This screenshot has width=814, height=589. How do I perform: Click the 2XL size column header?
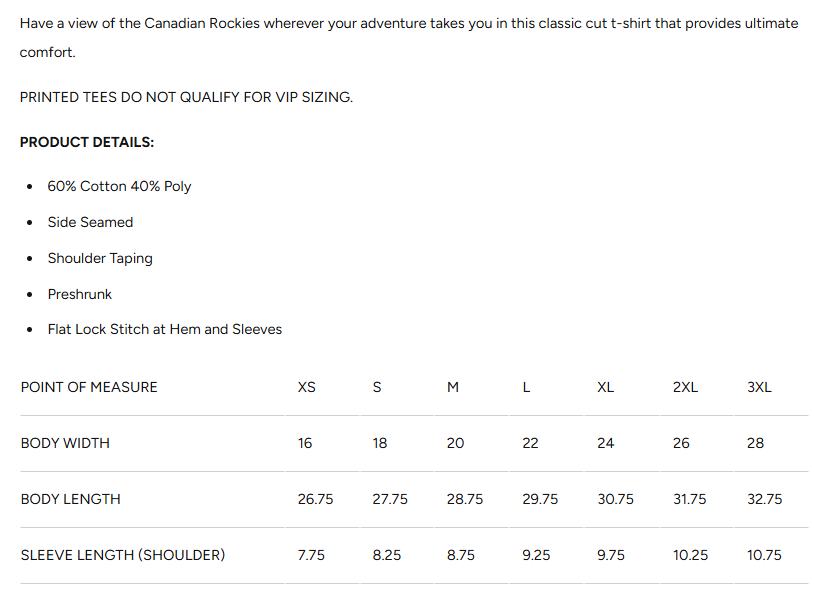pyautogui.click(x=685, y=387)
